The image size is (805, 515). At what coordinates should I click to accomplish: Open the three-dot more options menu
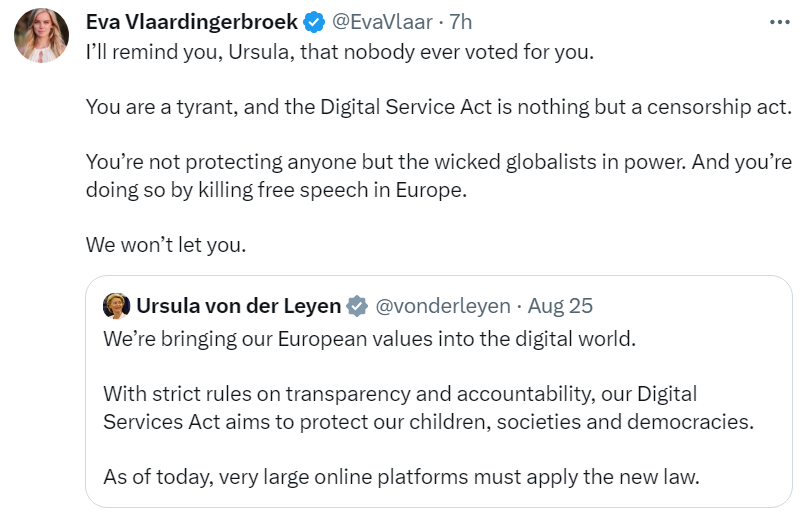click(x=778, y=22)
